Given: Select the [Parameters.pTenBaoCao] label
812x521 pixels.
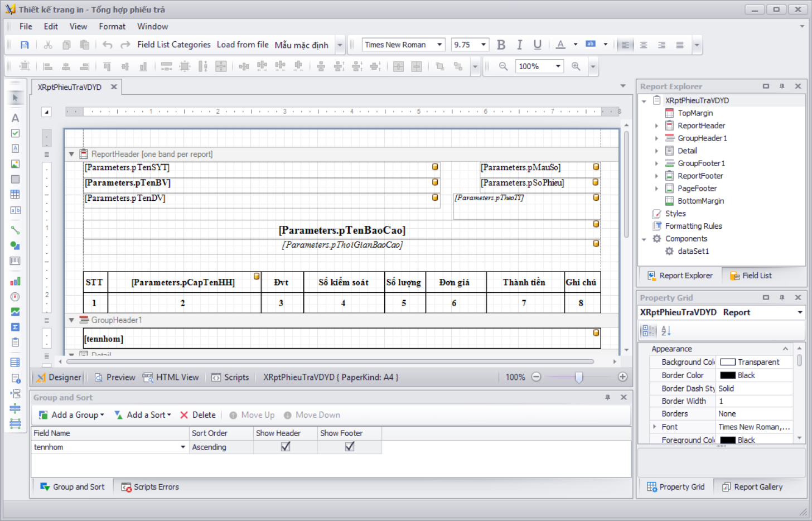Looking at the screenshot, I should tap(342, 230).
